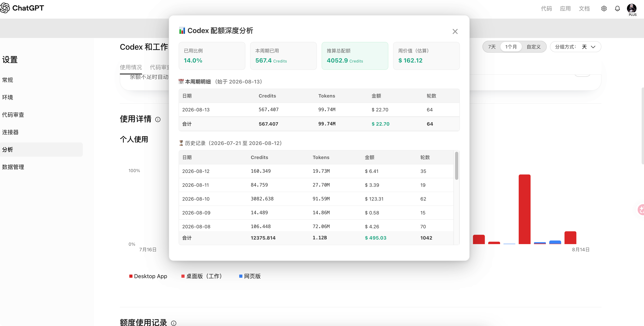The width and height of the screenshot is (644, 326).
Task: Open 常规 settings section
Action: pyautogui.click(x=8, y=80)
